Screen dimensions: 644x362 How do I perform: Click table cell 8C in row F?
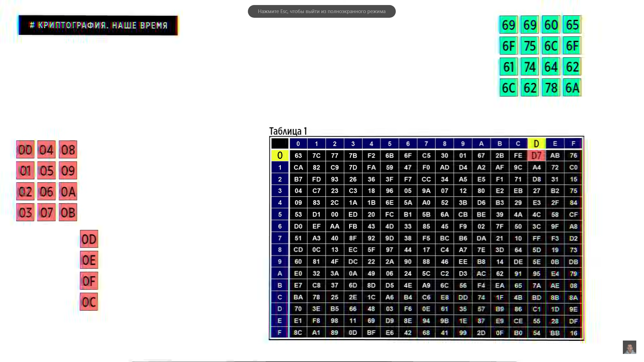coord(298,333)
